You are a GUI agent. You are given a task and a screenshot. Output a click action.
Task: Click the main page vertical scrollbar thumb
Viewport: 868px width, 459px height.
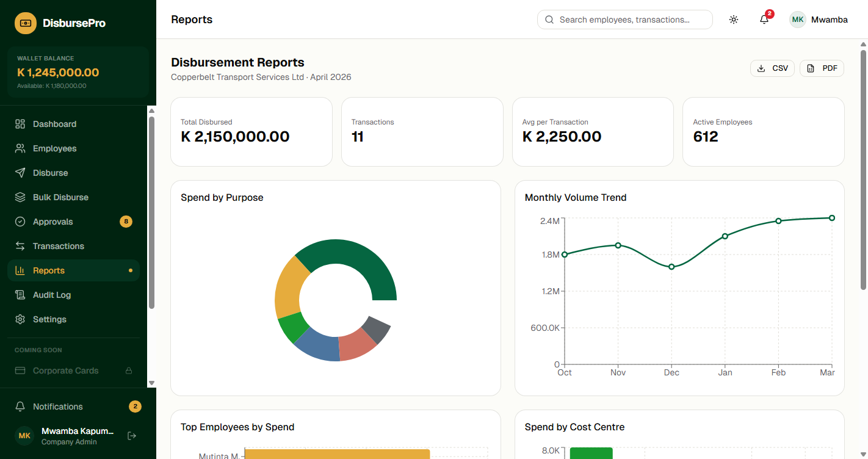point(863,170)
